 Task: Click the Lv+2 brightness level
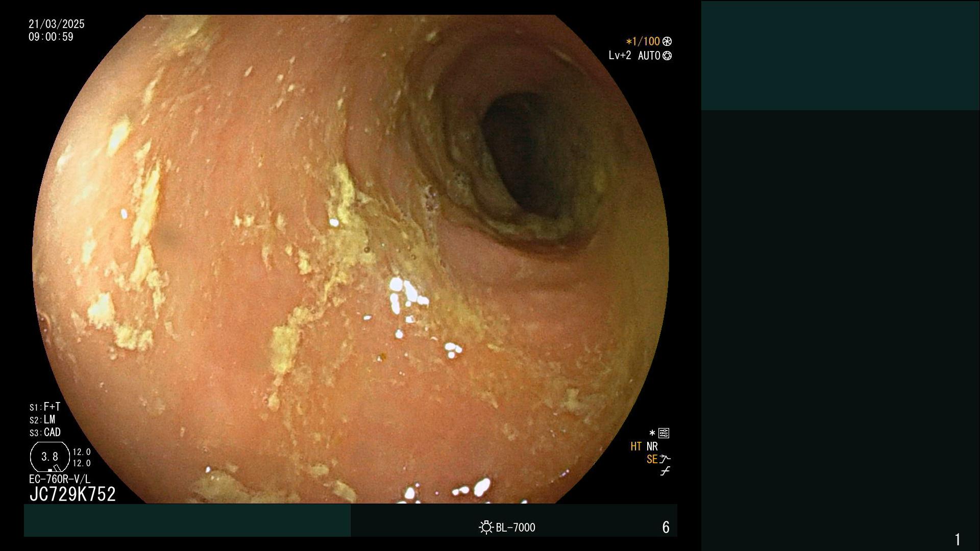coord(620,55)
